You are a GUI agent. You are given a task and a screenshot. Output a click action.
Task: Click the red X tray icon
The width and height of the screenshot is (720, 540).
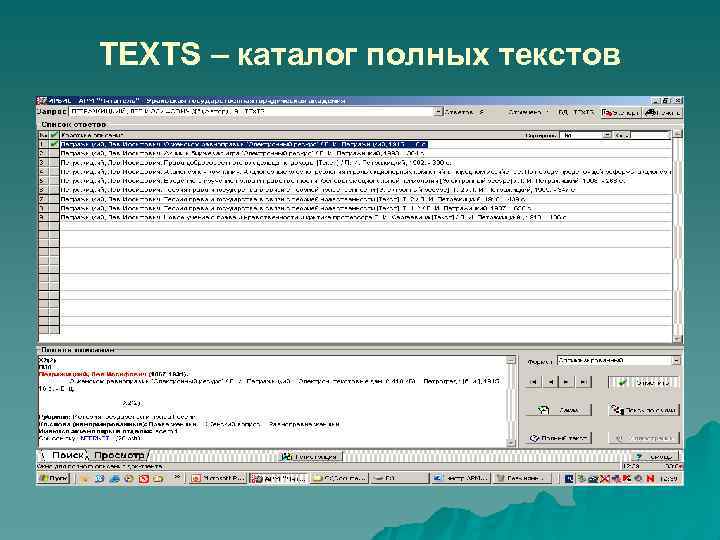605,478
